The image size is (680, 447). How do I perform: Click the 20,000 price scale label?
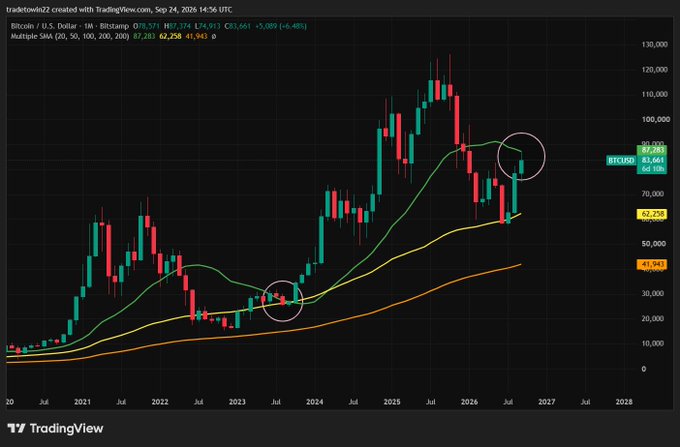tap(653, 319)
